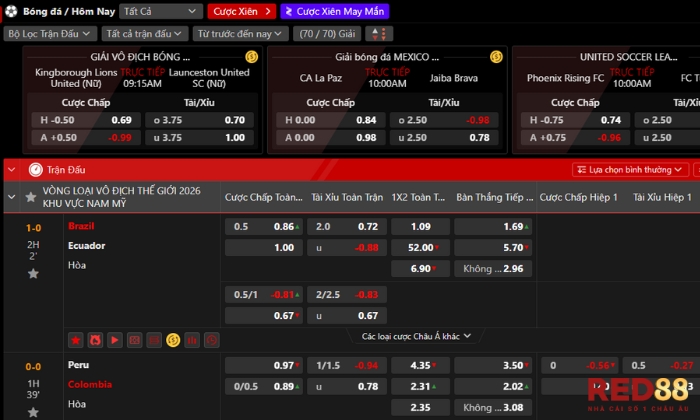Select Brazil 1X2 win odds 1.09
700x420 pixels.
tap(421, 227)
